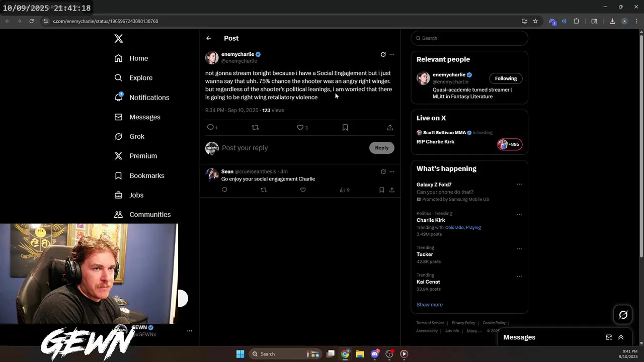The width and height of the screenshot is (644, 362).
Task: Click the back arrow next to Post
Action: coord(209,38)
